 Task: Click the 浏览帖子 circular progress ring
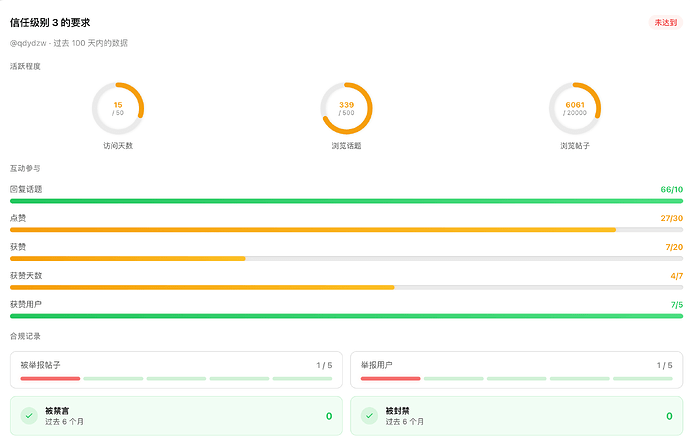pyautogui.click(x=575, y=108)
